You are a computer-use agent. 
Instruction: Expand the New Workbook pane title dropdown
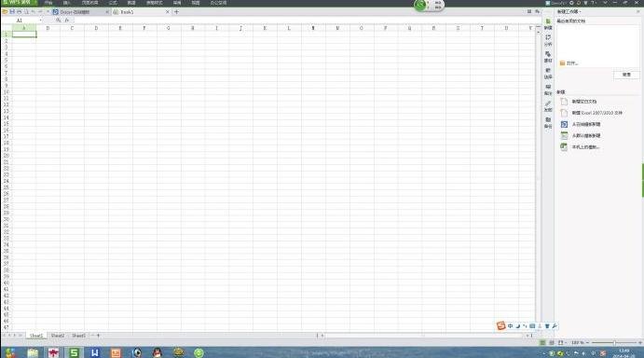point(569,11)
